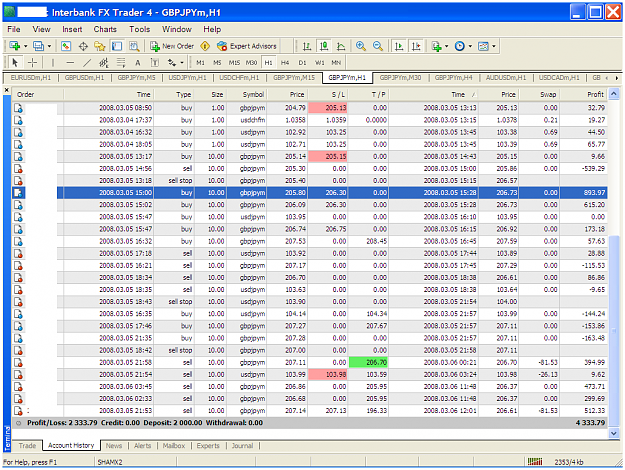625x470 pixels.
Task: Toggle the Navigator folder-star icon
Action: [x=100, y=46]
